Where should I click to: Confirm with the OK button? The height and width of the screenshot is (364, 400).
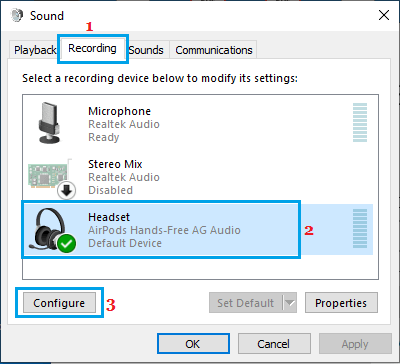coord(193,344)
